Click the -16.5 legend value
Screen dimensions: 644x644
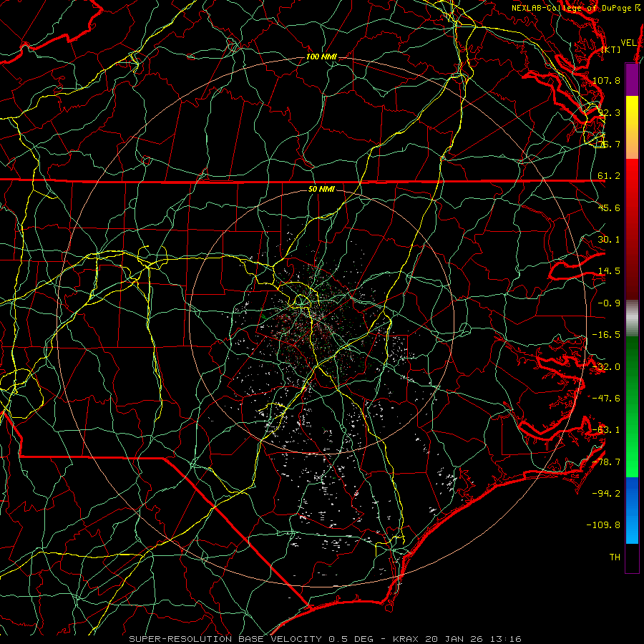606,335
